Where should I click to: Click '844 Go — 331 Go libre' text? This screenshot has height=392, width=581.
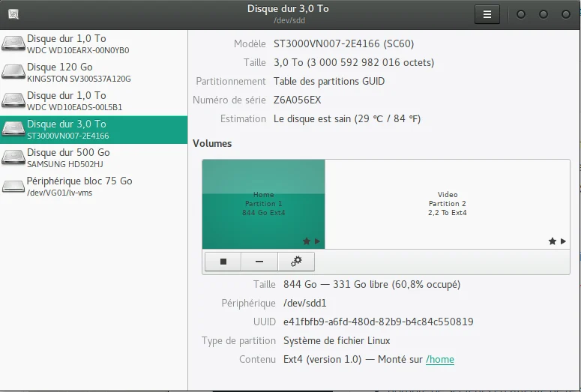372,285
